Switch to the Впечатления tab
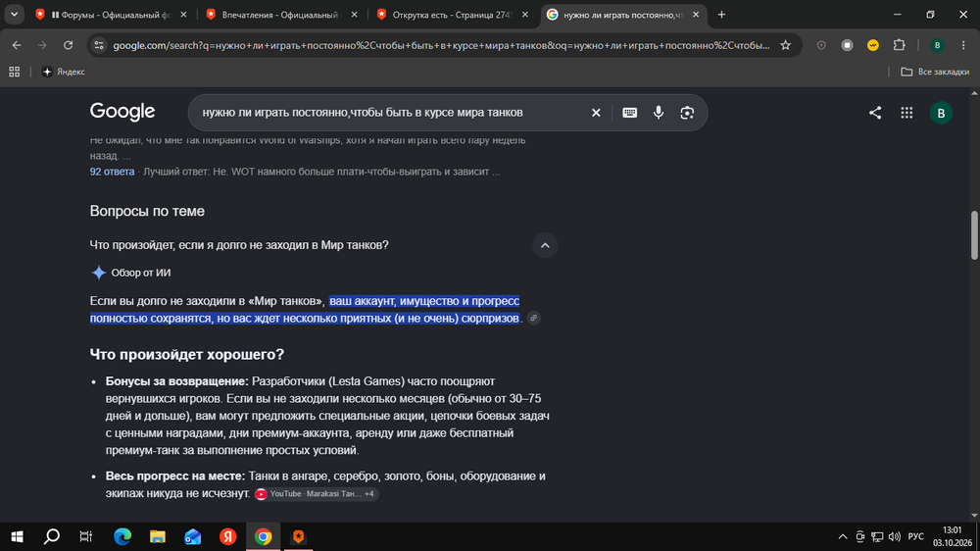Image resolution: width=980 pixels, height=551 pixels. pyautogui.click(x=281, y=15)
